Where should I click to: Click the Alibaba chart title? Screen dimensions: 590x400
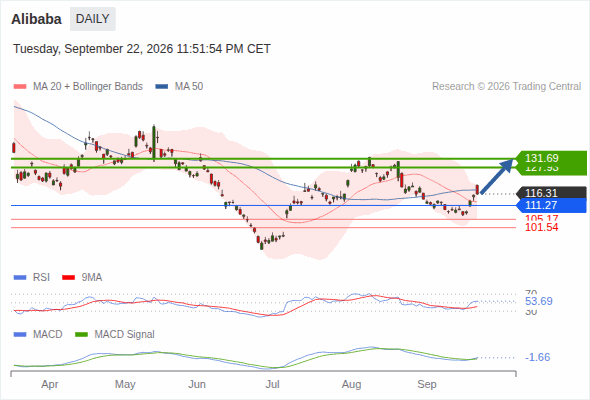point(36,19)
